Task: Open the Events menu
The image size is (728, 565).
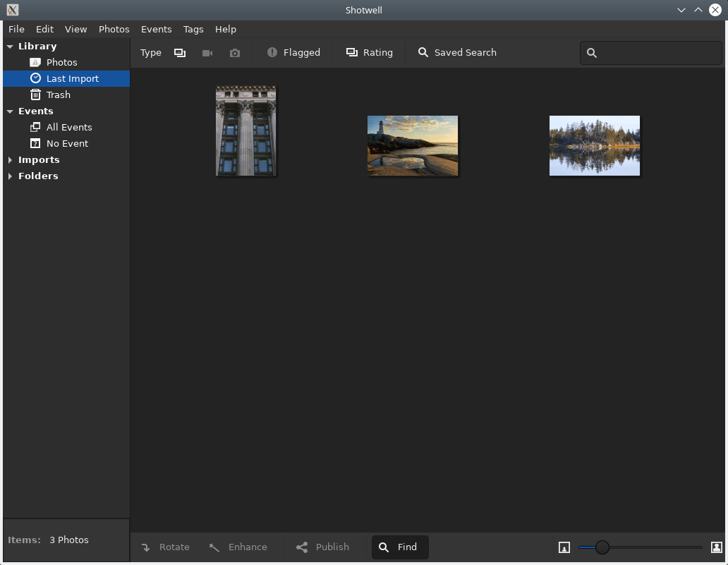Action: 156,29
